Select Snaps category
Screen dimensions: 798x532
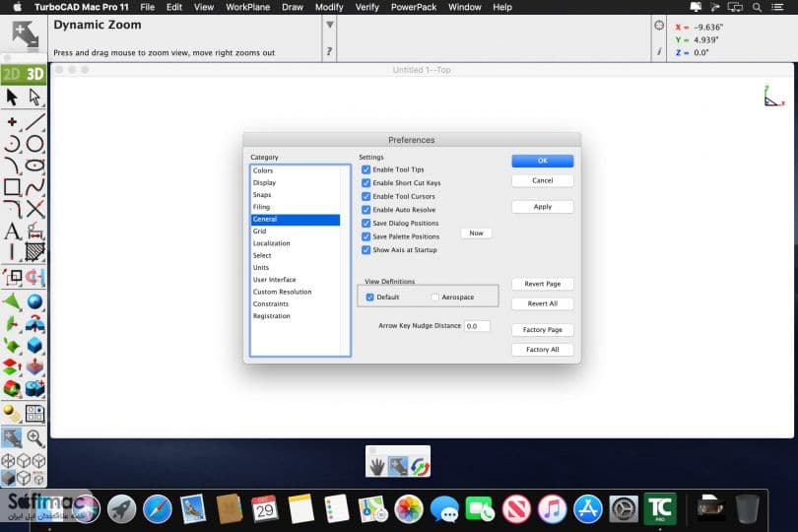pyautogui.click(x=296, y=195)
